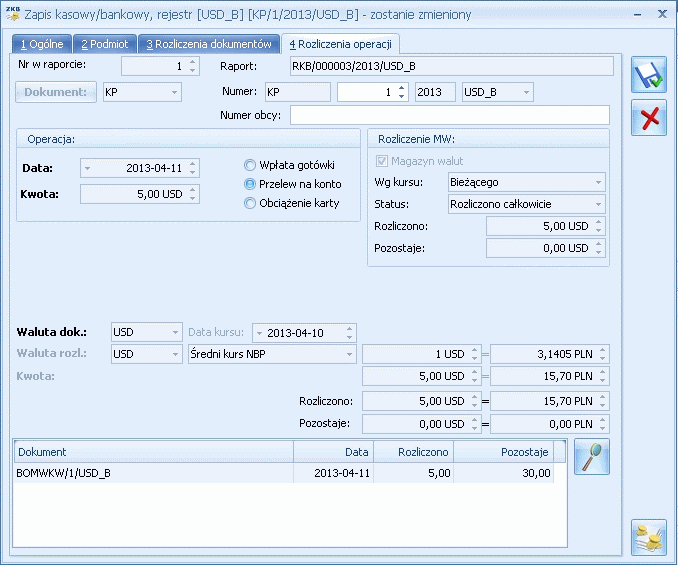Open the Rozliczenia dokumentów tab
Screen dimensions: 678x565
[208, 45]
